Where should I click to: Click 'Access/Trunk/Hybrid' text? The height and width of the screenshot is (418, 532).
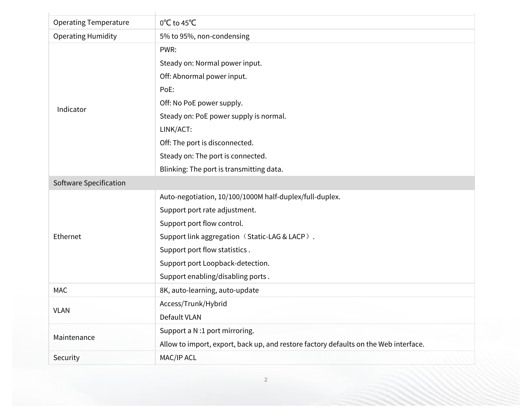193,304
